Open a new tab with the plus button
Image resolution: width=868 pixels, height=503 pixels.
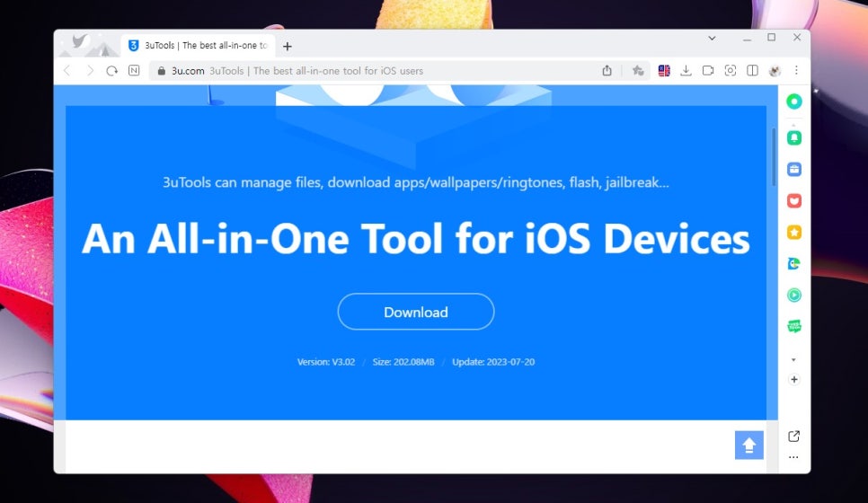[288, 47]
